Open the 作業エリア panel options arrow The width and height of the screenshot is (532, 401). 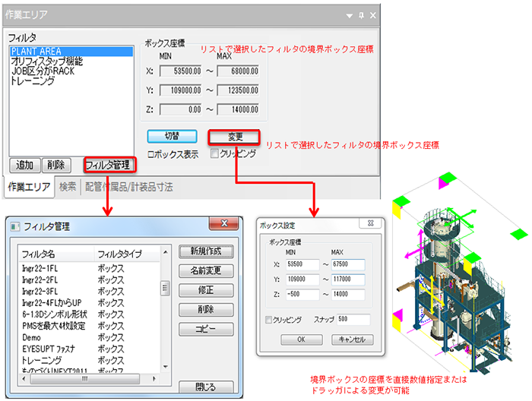click(349, 15)
